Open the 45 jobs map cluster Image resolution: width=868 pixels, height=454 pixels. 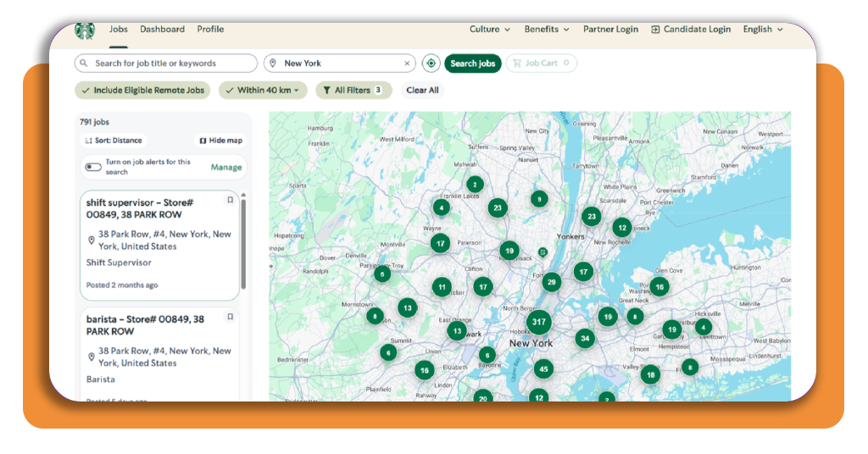pos(543,368)
